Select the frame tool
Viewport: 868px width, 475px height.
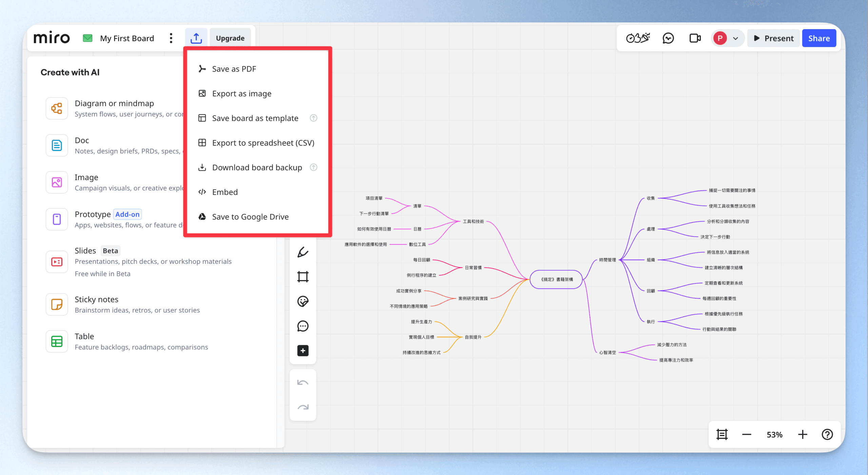(303, 277)
